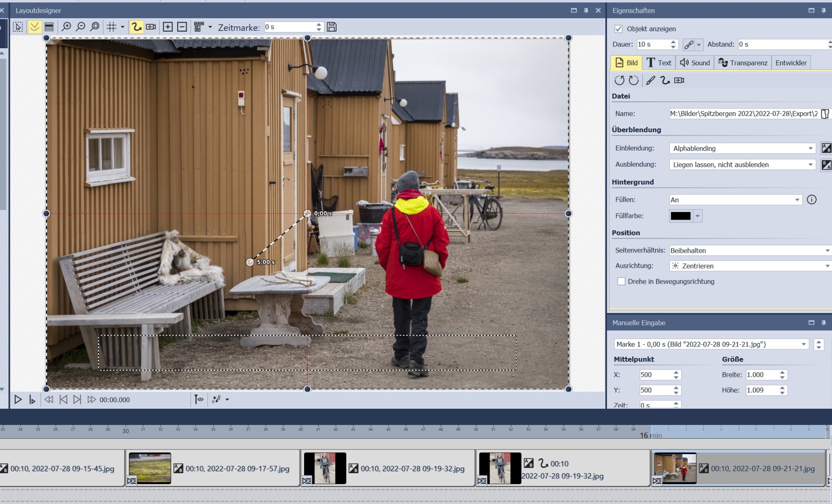Switch to the Transparenz tab

(x=743, y=63)
